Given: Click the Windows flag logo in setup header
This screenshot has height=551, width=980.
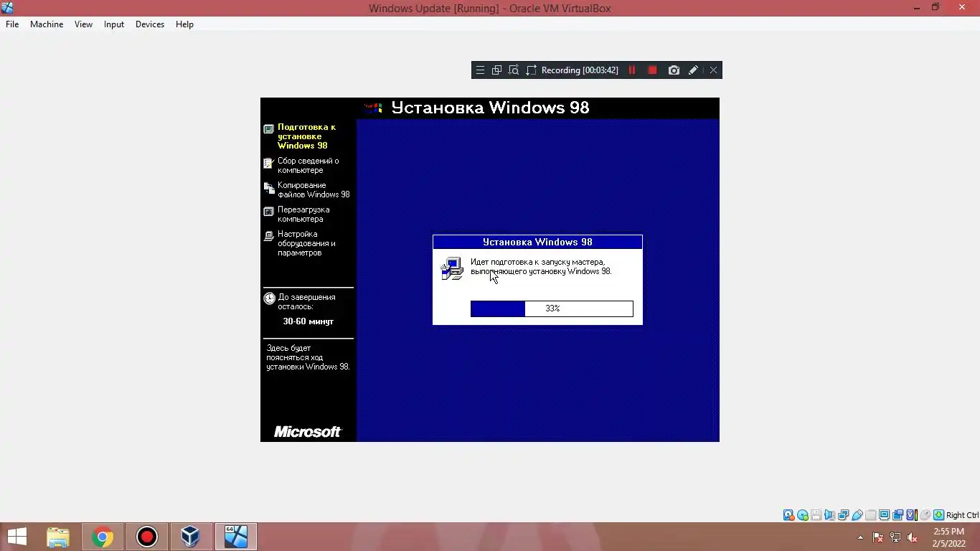Looking at the screenshot, I should [372, 108].
